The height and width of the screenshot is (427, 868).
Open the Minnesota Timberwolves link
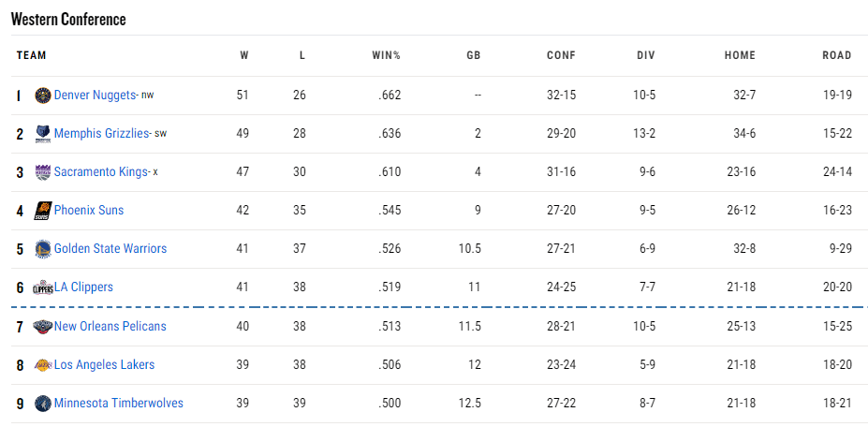click(119, 403)
